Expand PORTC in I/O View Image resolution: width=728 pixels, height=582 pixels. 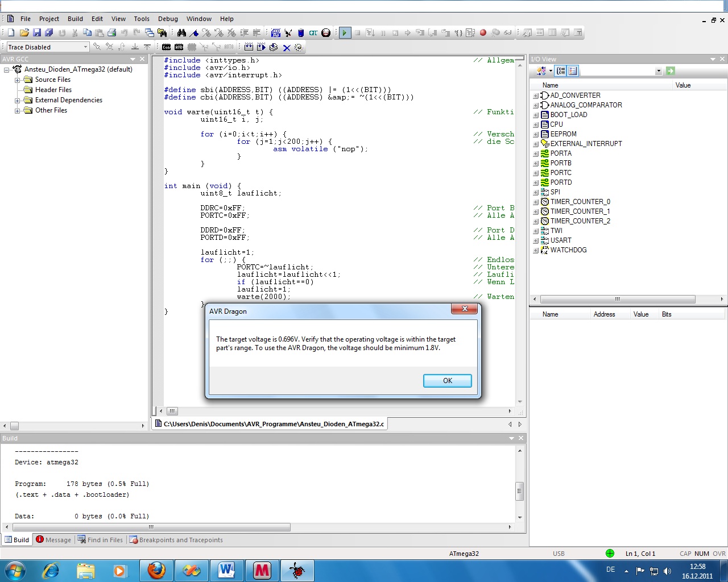[x=535, y=173]
